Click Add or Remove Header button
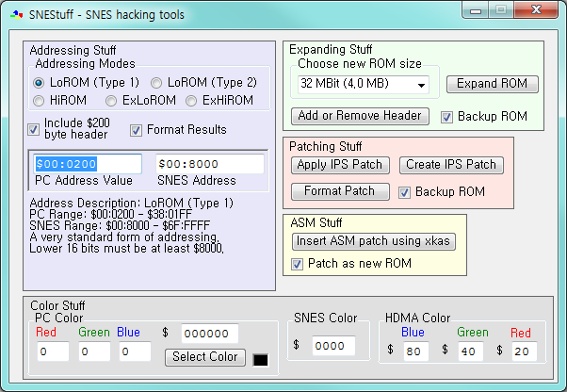This screenshot has height=392, width=567. point(360,116)
